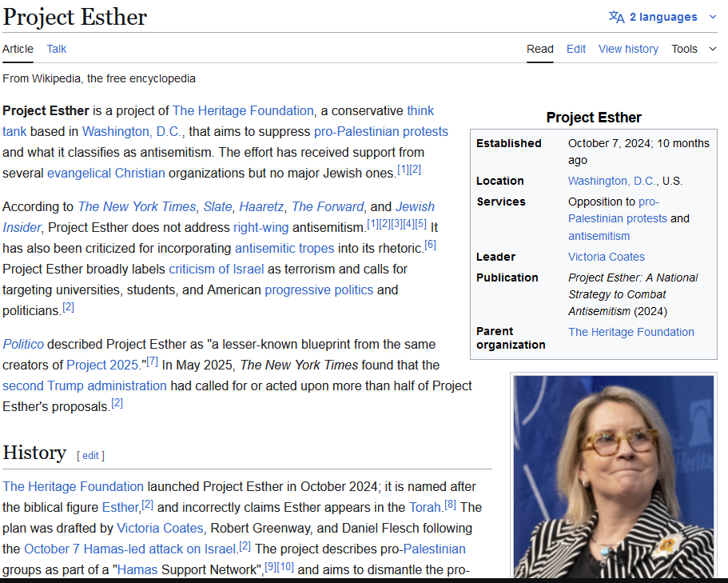Viewport: 728px width, 583px height.
Task: Select the Read tab
Action: click(540, 49)
